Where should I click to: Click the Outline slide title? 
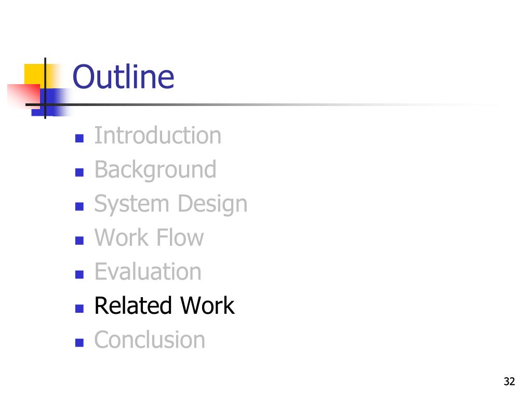pyautogui.click(x=123, y=77)
